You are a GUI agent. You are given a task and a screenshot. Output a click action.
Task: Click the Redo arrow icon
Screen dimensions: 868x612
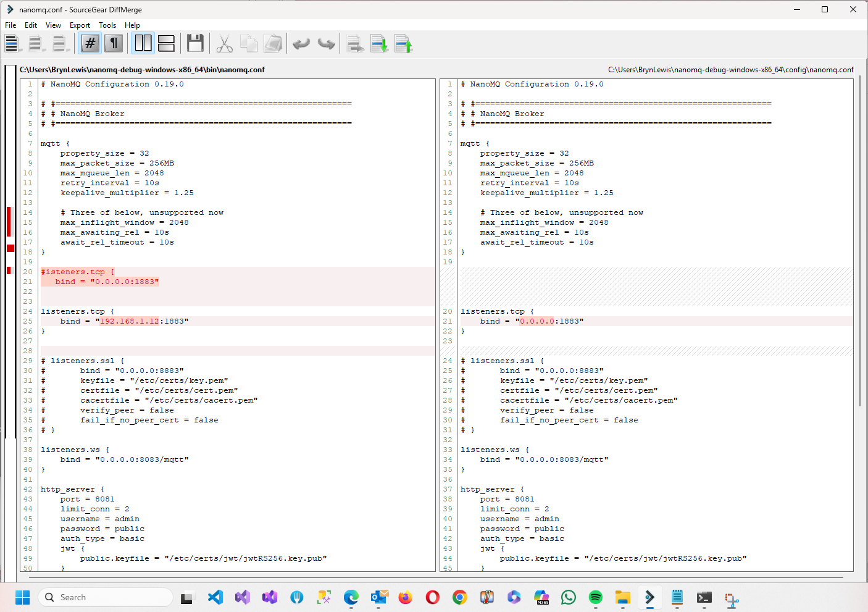[x=326, y=43]
